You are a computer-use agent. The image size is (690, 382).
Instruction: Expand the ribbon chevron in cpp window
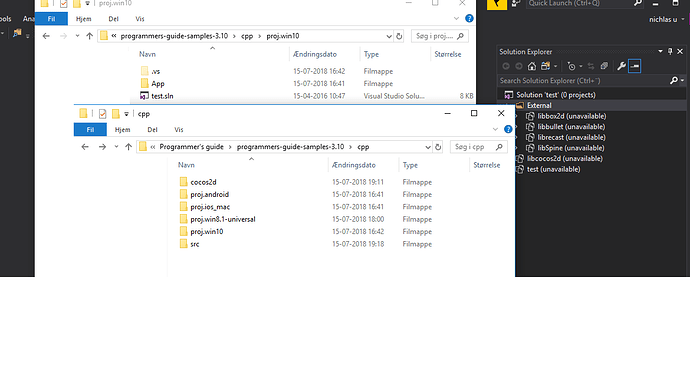click(495, 129)
